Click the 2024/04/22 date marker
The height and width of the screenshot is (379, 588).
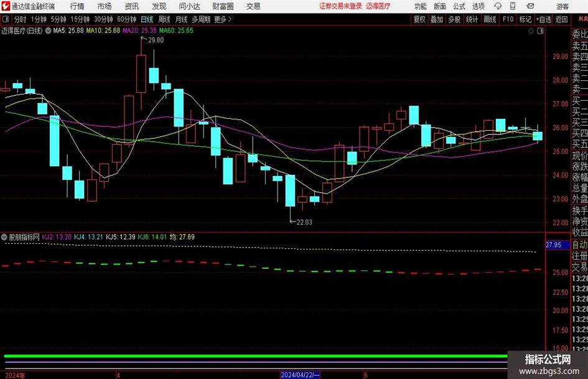point(300,375)
